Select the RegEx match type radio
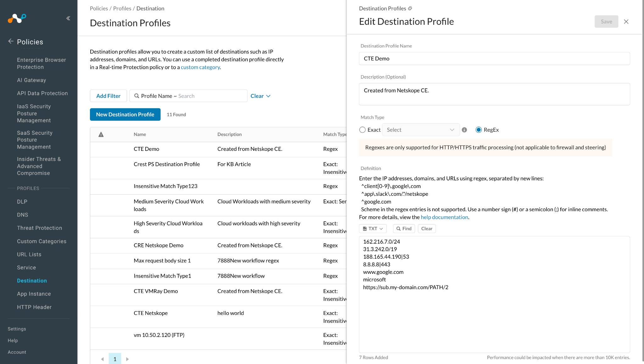The image size is (644, 364). 479,130
